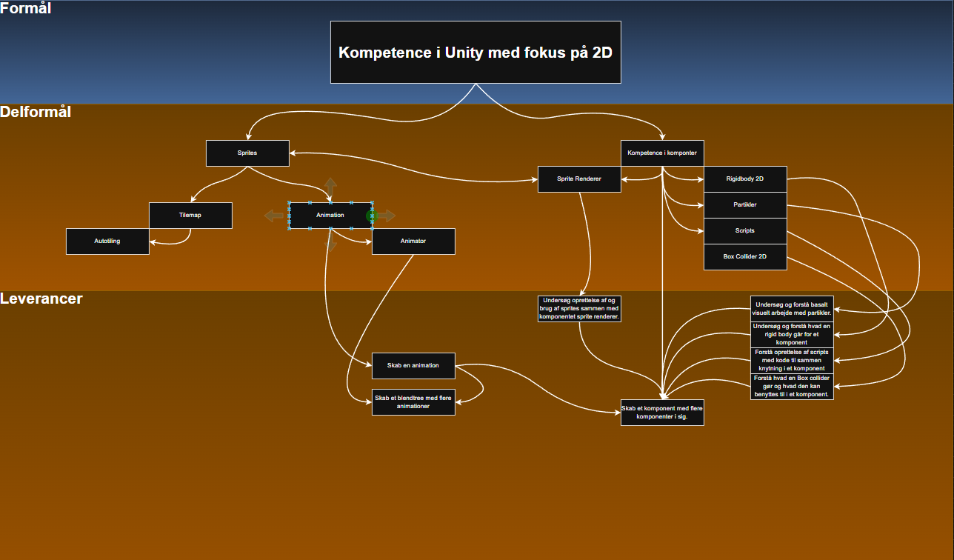Screen dimensions: 954x560
Task: Click the Scripts node
Action: [745, 231]
